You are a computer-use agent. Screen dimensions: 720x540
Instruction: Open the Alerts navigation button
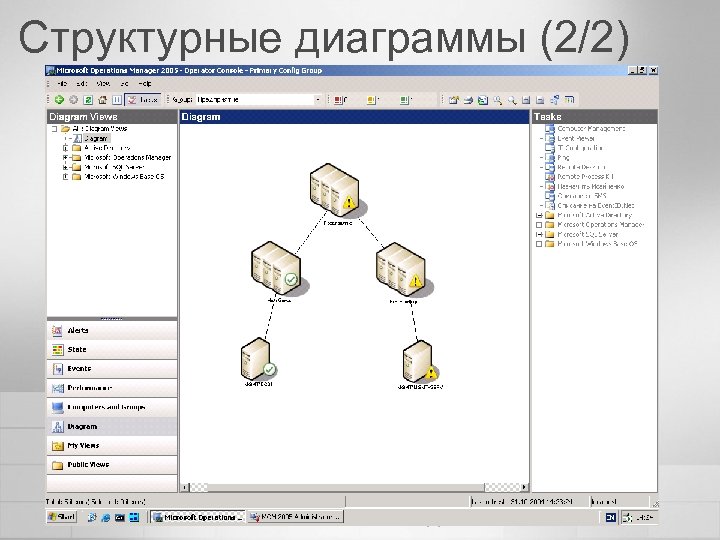[x=112, y=331]
